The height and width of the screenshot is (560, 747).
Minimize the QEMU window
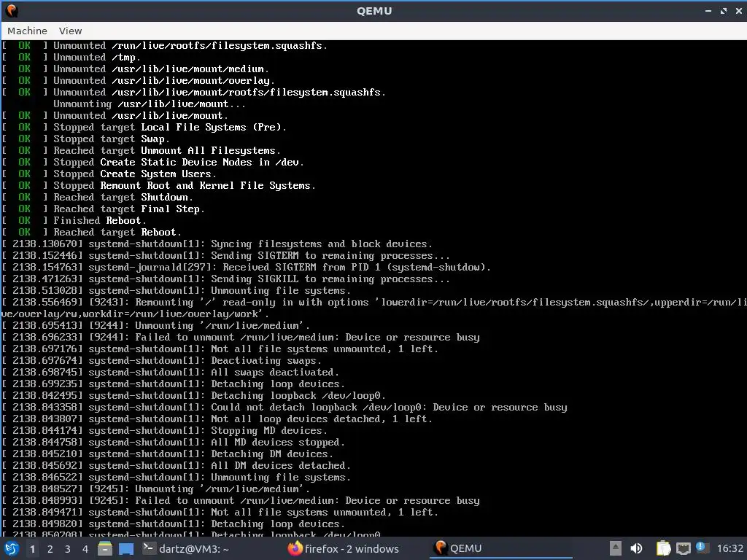click(708, 10)
